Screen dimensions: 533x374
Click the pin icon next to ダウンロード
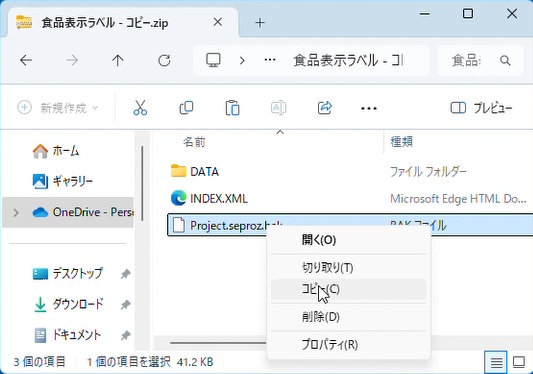pyautogui.click(x=126, y=304)
